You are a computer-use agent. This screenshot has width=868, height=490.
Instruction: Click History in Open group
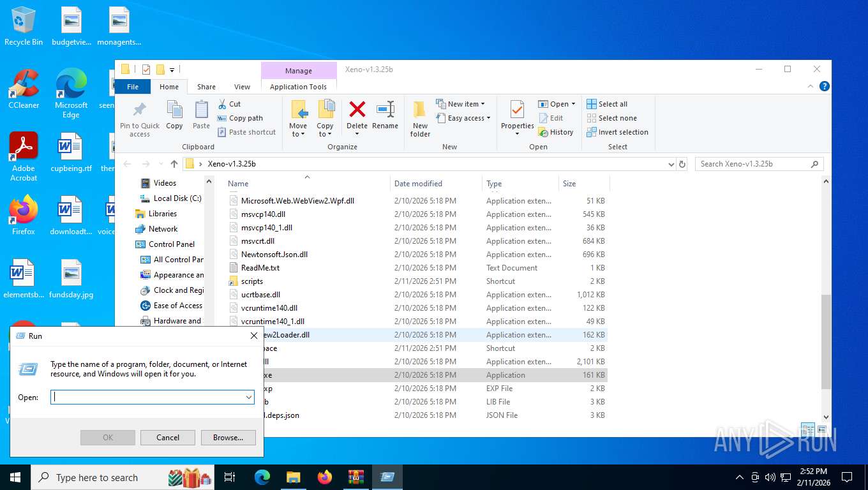[556, 132]
